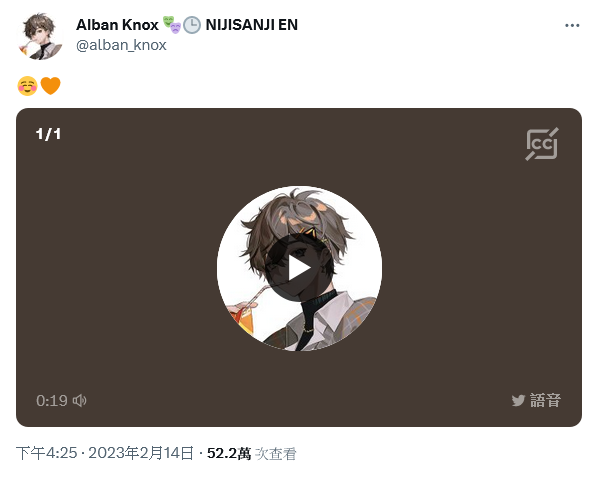This screenshot has width=598, height=478.
Task: Click the 2023年2月14日 date text
Action: 141,453
